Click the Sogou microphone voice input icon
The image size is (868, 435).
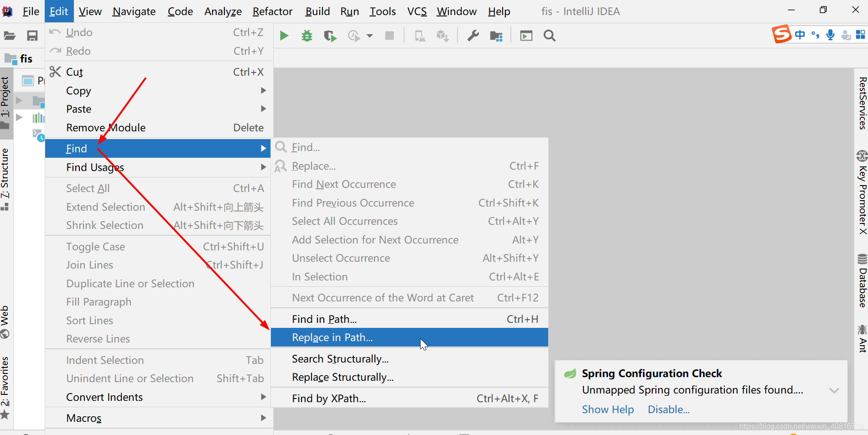pyautogui.click(x=830, y=35)
